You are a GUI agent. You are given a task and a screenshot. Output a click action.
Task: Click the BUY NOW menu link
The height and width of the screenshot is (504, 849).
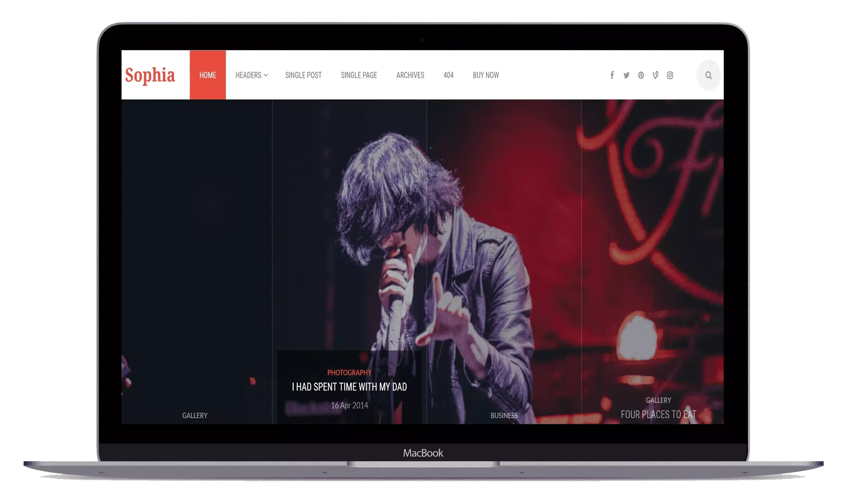[x=486, y=75]
